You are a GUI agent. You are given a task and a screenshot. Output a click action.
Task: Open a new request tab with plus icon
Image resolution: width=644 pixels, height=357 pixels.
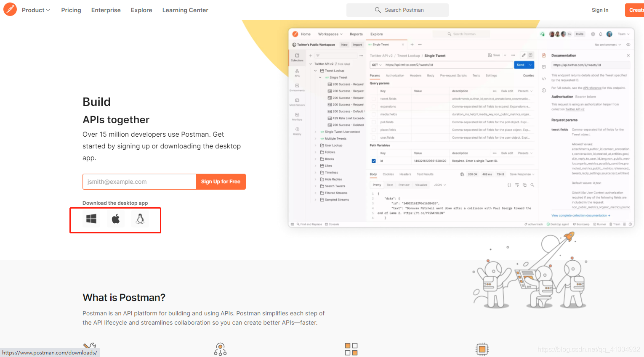pos(412,45)
